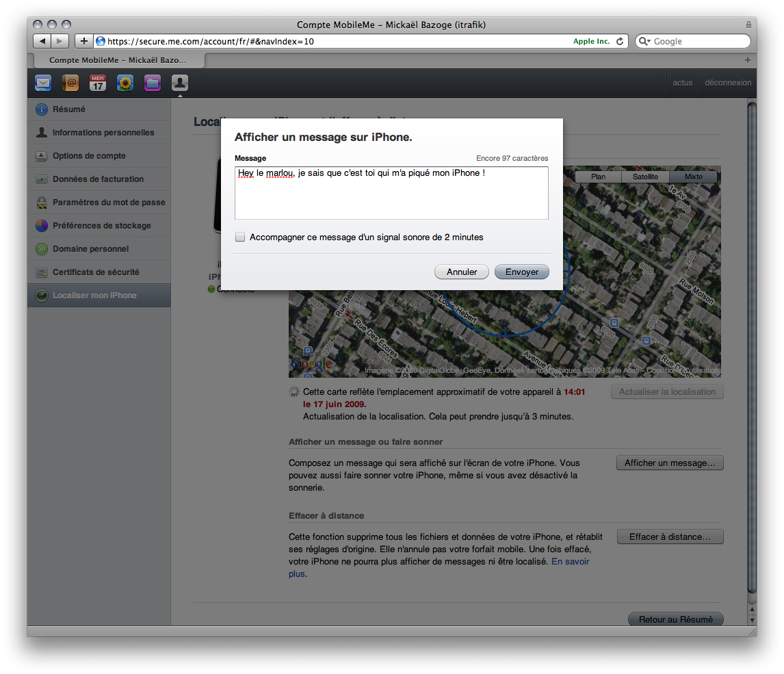
Task: Open the MobileMe Gallery sunflower icon
Action: point(125,83)
